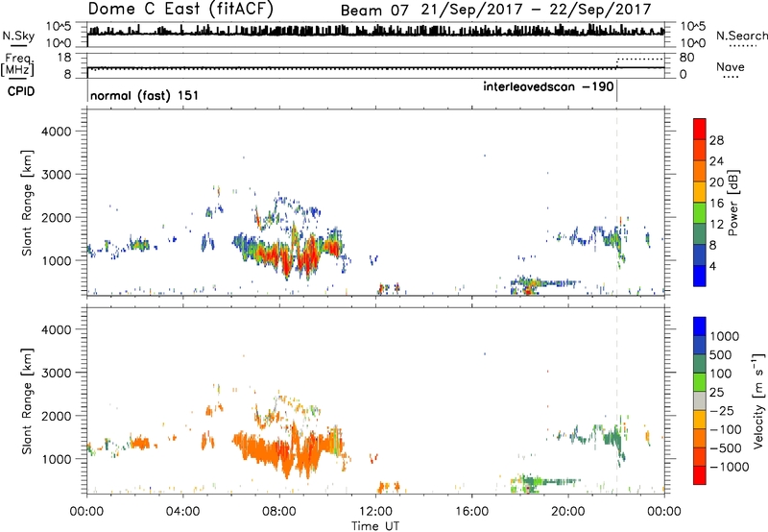Click the 'N.Search' legend label
Screen dimensions: 768x532
741,36
